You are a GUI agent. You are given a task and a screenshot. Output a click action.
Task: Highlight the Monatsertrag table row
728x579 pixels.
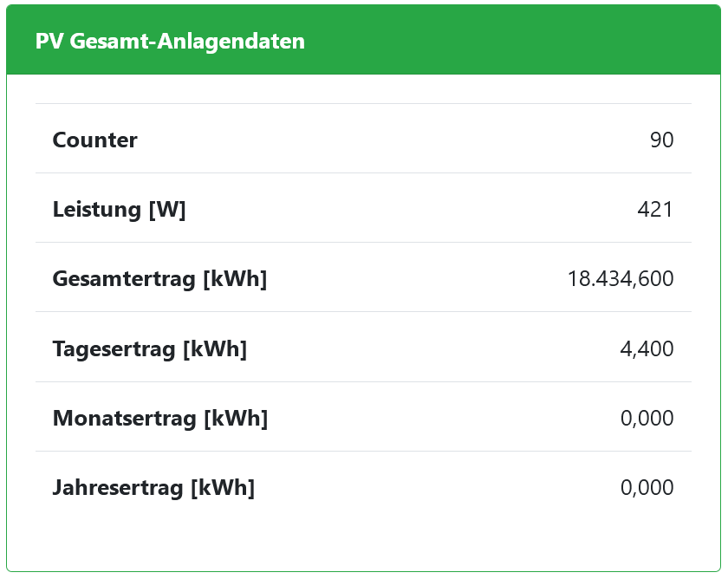(x=364, y=418)
